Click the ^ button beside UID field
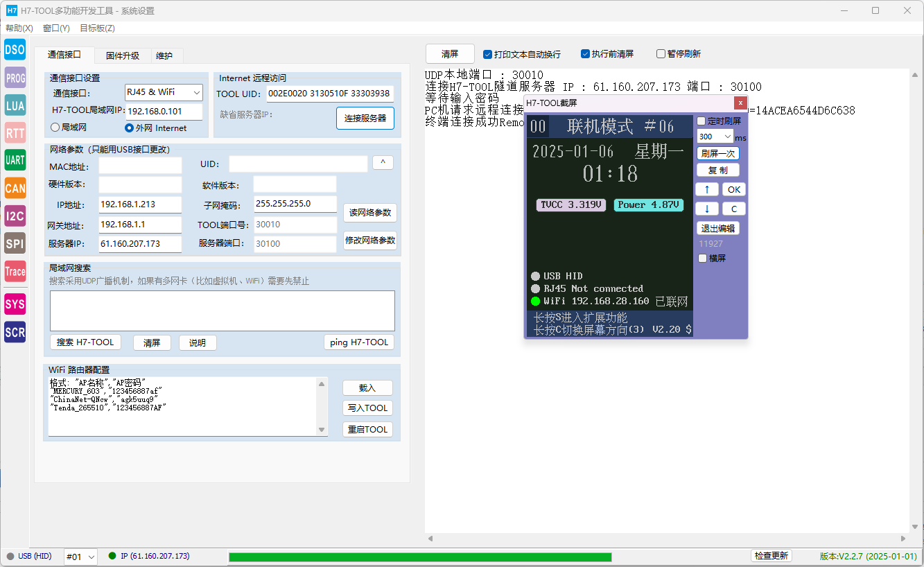This screenshot has height=567, width=924. 383,162
